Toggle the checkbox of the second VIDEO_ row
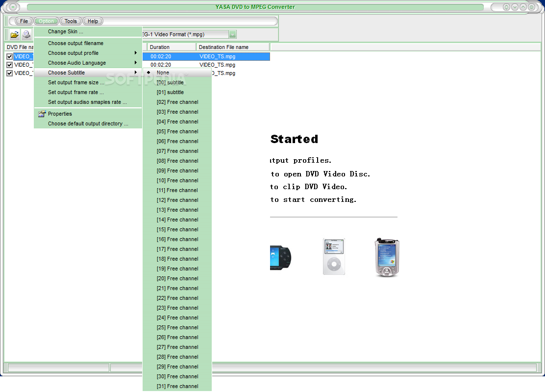The height and width of the screenshot is (392, 545). (10, 65)
